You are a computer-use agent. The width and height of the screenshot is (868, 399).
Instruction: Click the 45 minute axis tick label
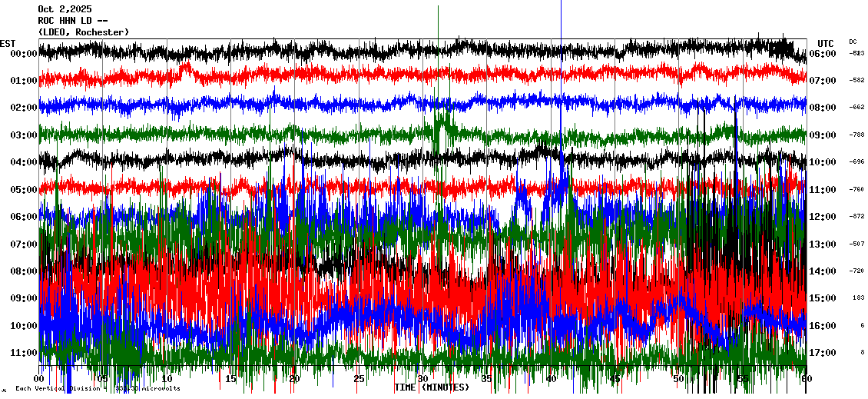(x=615, y=379)
